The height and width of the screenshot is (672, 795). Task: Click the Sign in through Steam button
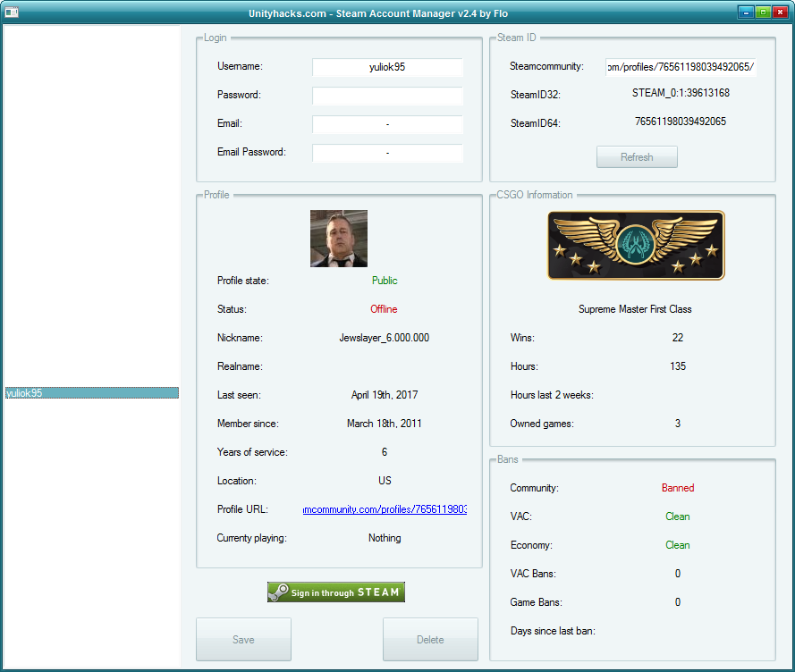coord(335,592)
